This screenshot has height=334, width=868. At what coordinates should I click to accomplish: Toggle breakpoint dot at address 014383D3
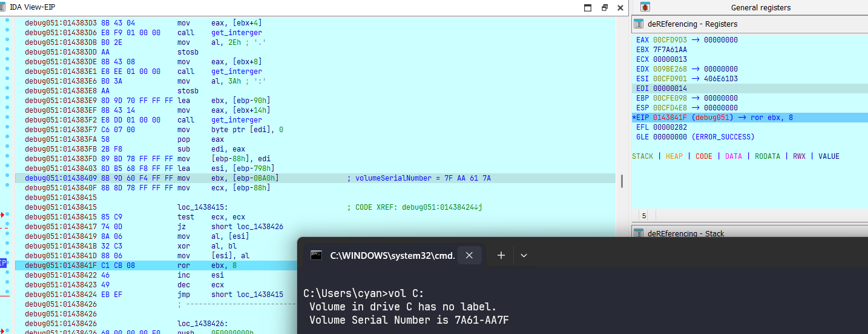click(x=7, y=23)
